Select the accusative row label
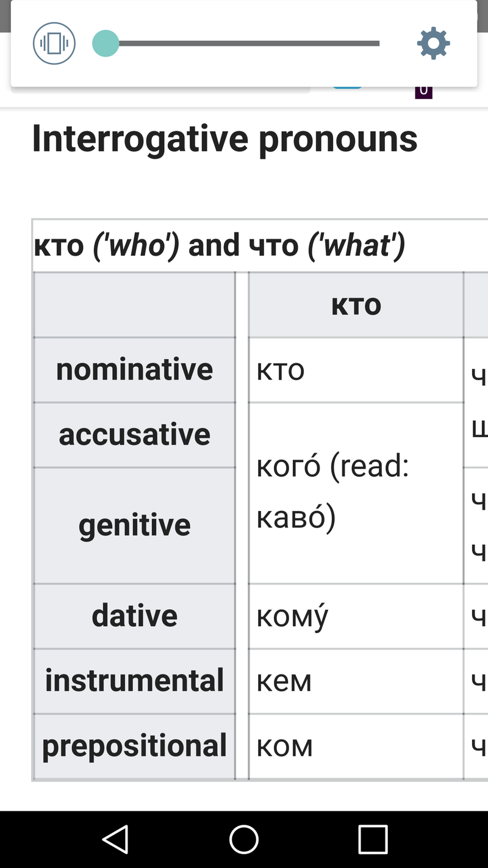488x868 pixels. [x=134, y=434]
